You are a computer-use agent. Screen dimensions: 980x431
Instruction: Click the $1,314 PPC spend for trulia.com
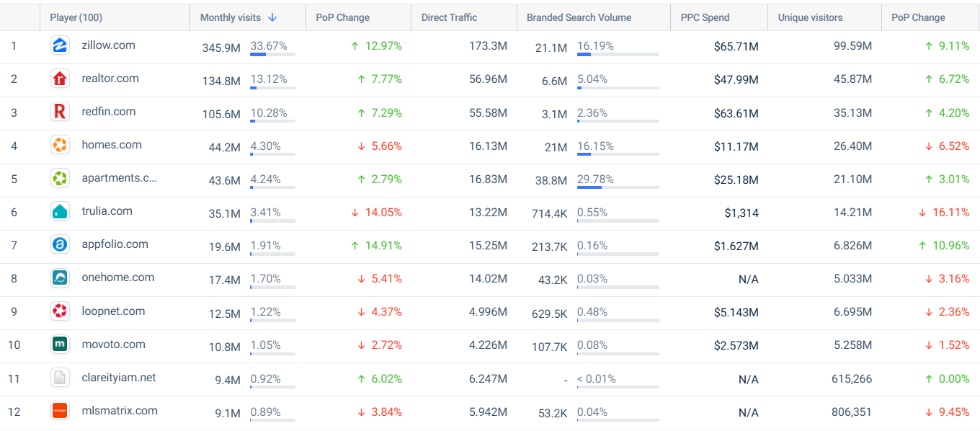(741, 213)
